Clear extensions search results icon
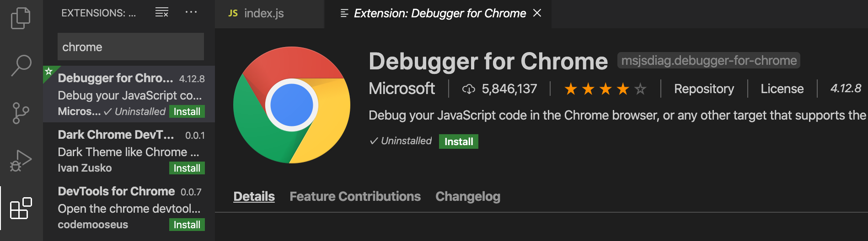The image size is (868, 241). coord(162,12)
